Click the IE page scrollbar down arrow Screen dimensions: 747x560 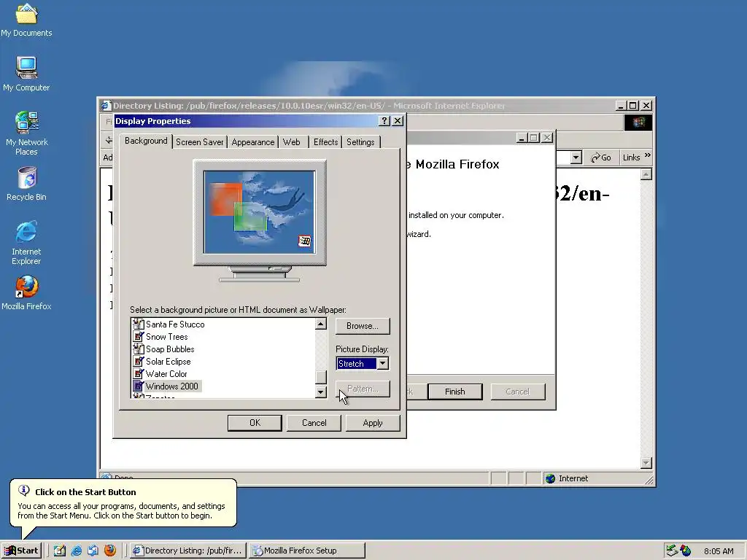[646, 462]
